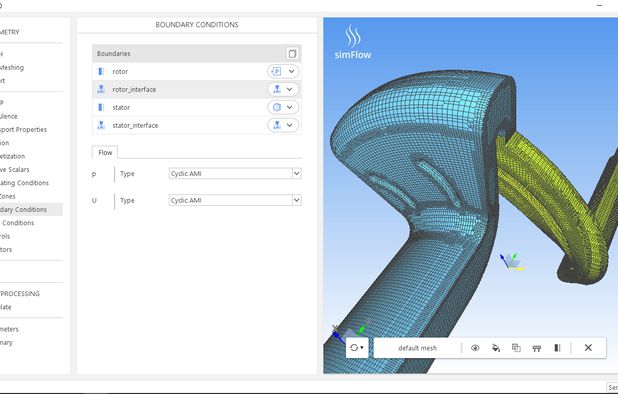618x394 pixels.
Task: Click the stator boundary patch icon
Action: pyautogui.click(x=101, y=108)
